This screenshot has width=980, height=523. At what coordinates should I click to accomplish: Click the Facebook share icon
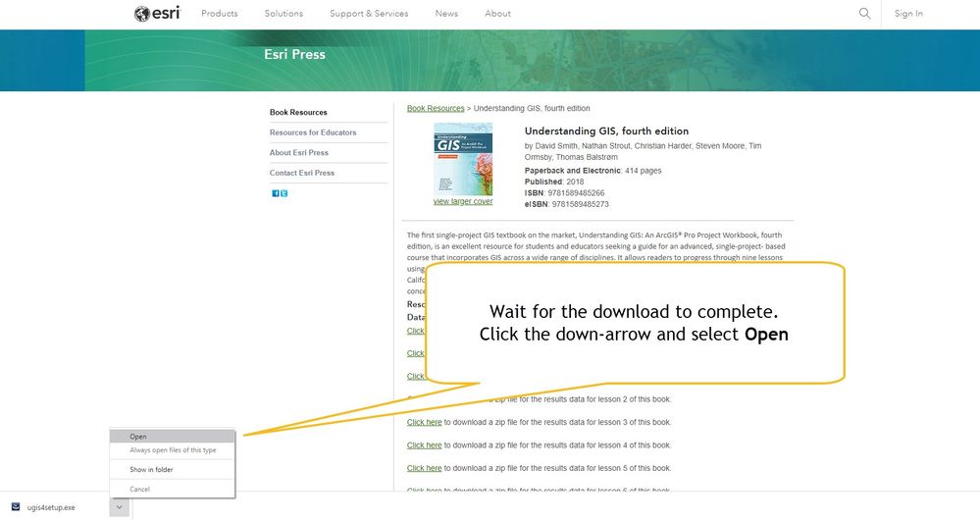click(275, 193)
